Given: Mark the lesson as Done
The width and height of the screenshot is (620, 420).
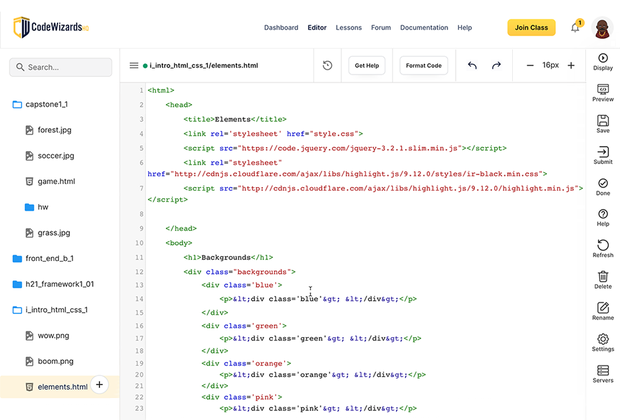Looking at the screenshot, I should 603,184.
